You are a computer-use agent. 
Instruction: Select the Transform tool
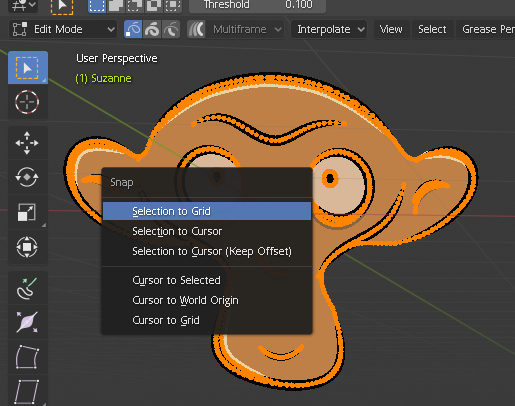click(28, 247)
